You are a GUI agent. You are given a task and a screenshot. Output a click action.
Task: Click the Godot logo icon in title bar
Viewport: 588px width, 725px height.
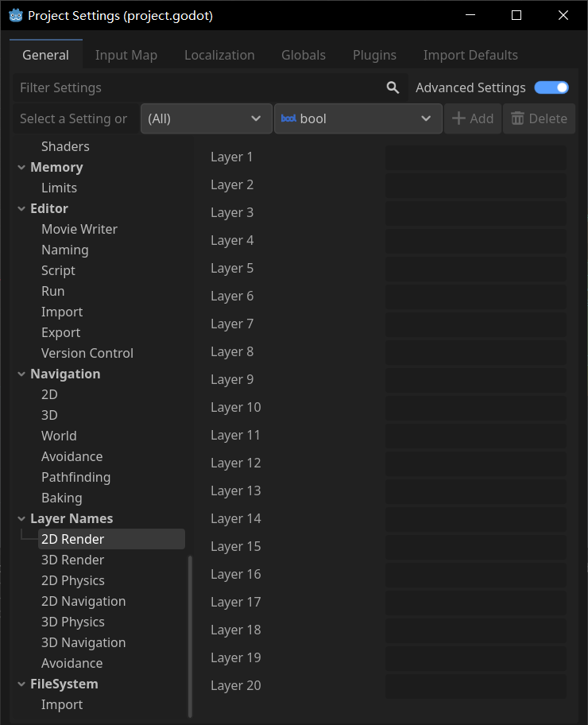click(x=16, y=15)
